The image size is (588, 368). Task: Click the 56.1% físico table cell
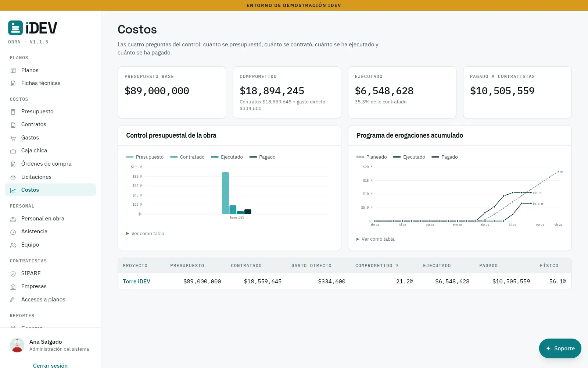click(x=557, y=282)
